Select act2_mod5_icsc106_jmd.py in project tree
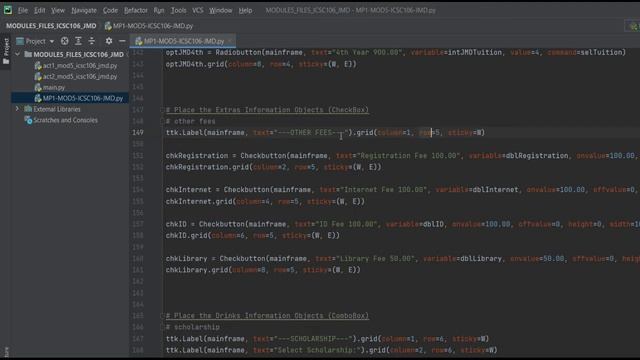Image resolution: width=640 pixels, height=360 pixels. (x=80, y=76)
